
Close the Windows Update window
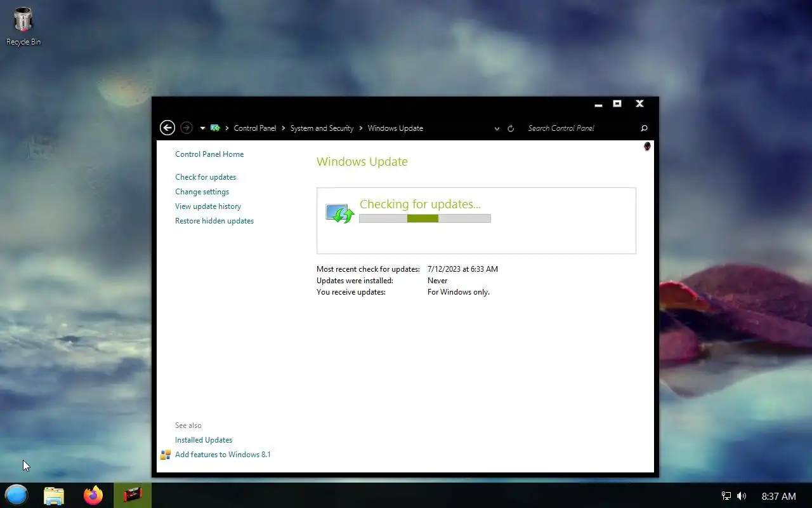click(x=639, y=104)
